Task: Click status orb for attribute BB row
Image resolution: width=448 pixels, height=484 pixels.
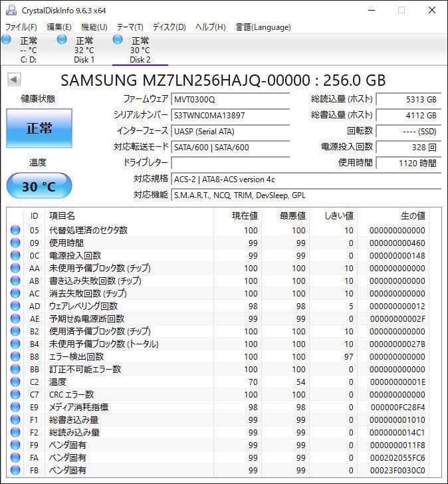Action: (15, 370)
